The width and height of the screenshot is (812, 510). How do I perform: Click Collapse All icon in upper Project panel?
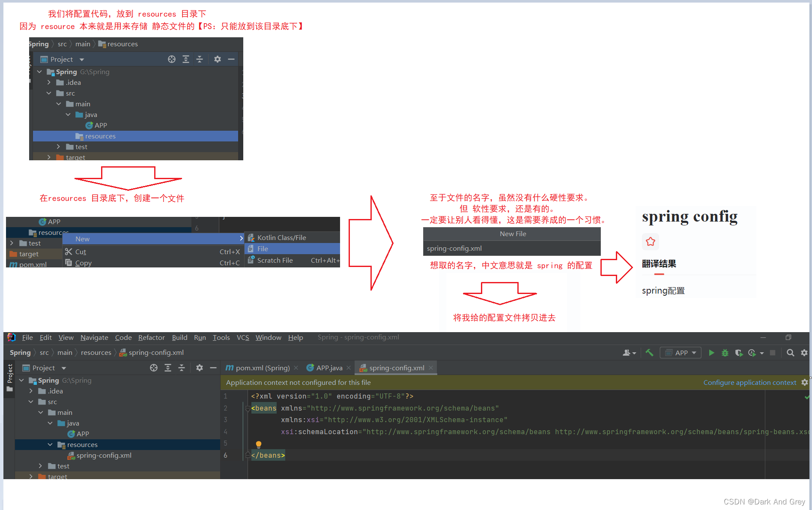(200, 59)
